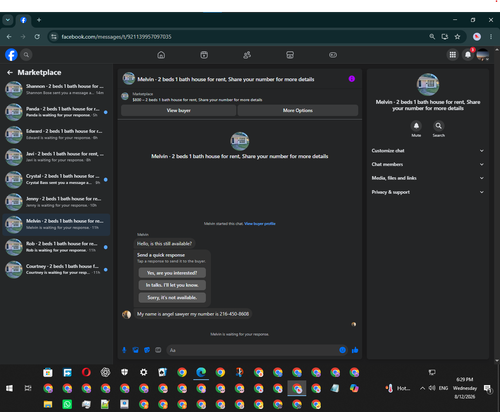Click the Facebook logo home icon
The image size is (500, 412).
pyautogui.click(x=11, y=55)
